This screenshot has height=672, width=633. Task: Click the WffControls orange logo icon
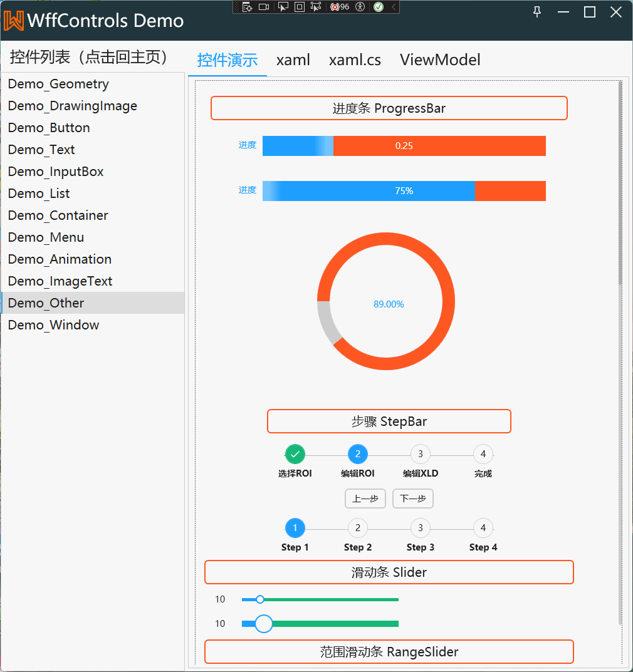coord(14,20)
